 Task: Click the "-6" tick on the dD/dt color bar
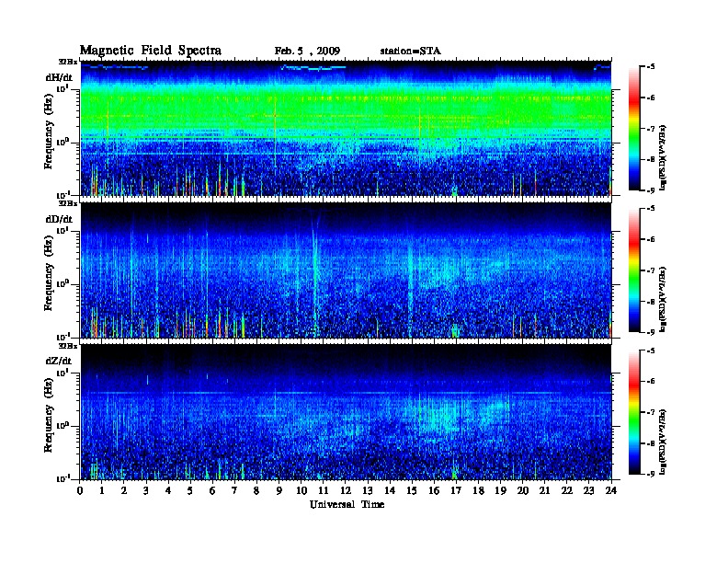(x=651, y=239)
